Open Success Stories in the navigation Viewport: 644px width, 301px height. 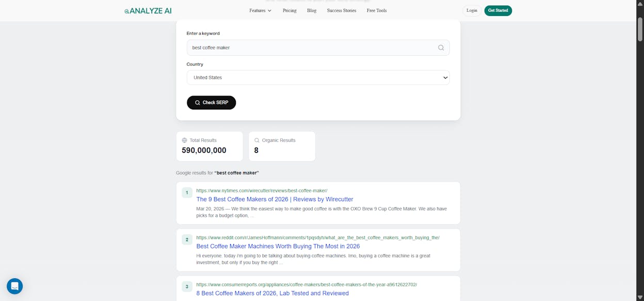(x=342, y=10)
